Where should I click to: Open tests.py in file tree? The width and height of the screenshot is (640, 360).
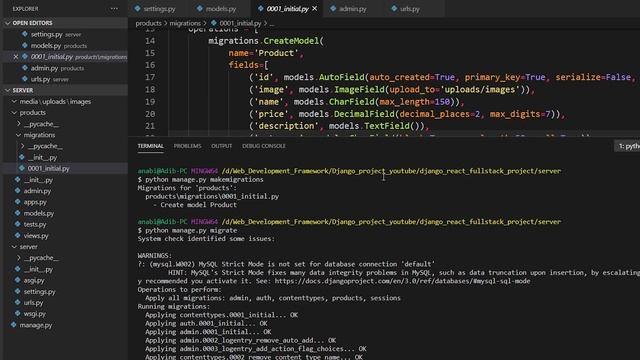[35, 224]
